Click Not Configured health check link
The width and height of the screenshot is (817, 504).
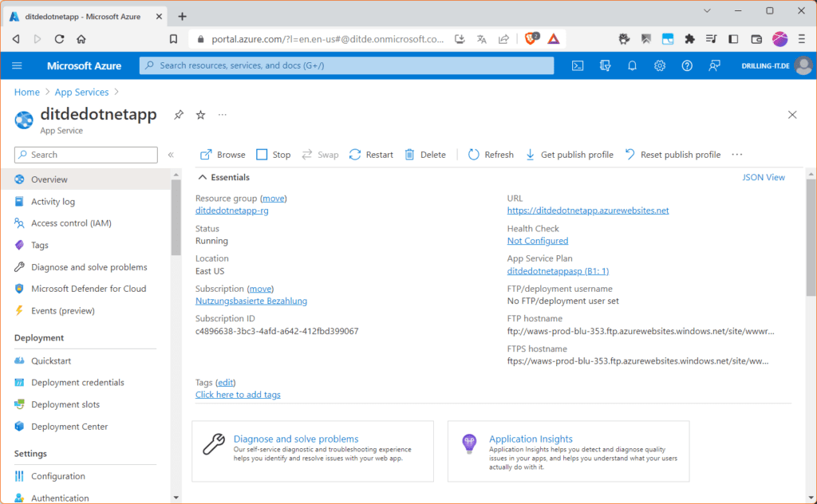tap(538, 241)
